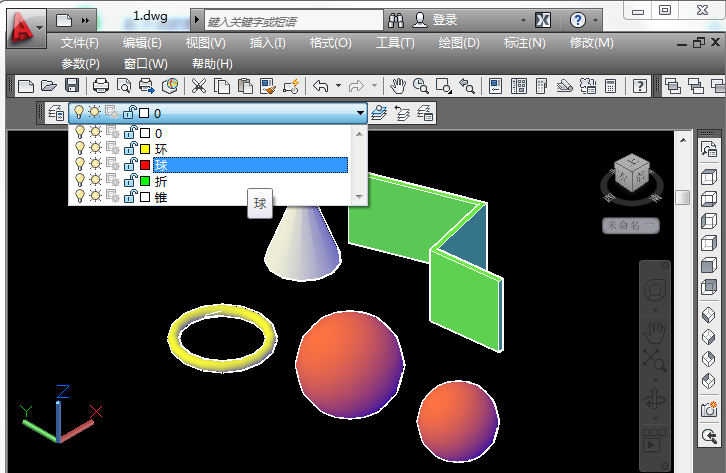This screenshot has width=726, height=473.
Task: Open the Properties palette icon
Action: 495,86
